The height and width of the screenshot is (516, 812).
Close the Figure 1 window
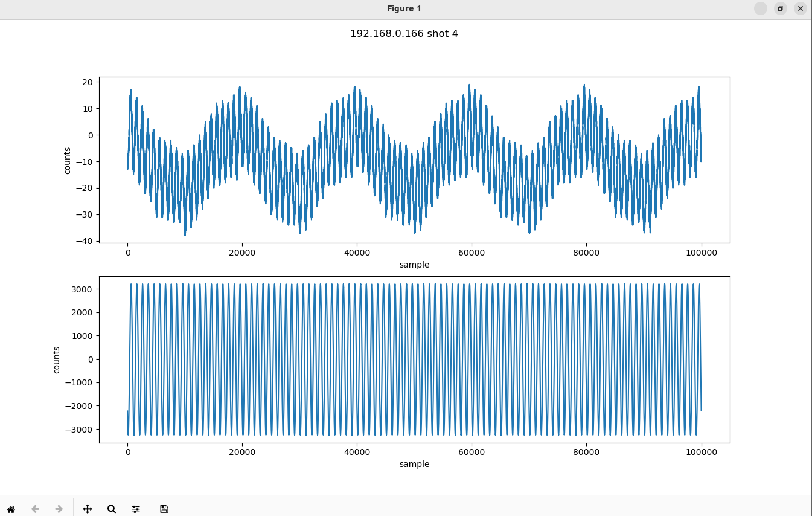tap(801, 8)
